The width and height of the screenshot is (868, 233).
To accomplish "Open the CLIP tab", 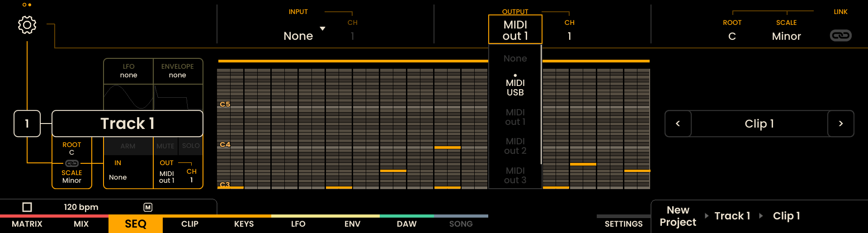I will tap(190, 224).
